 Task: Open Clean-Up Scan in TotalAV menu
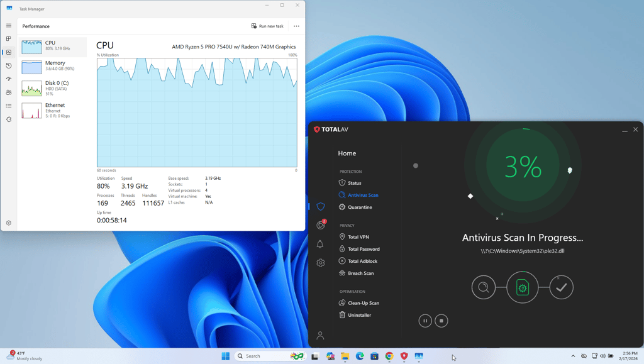[359, 303]
